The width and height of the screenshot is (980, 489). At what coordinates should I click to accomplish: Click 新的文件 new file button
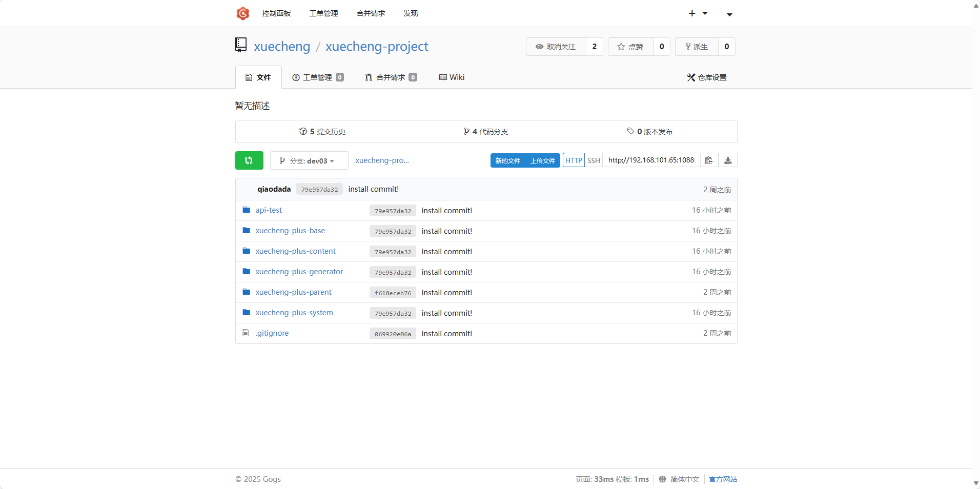[507, 160]
